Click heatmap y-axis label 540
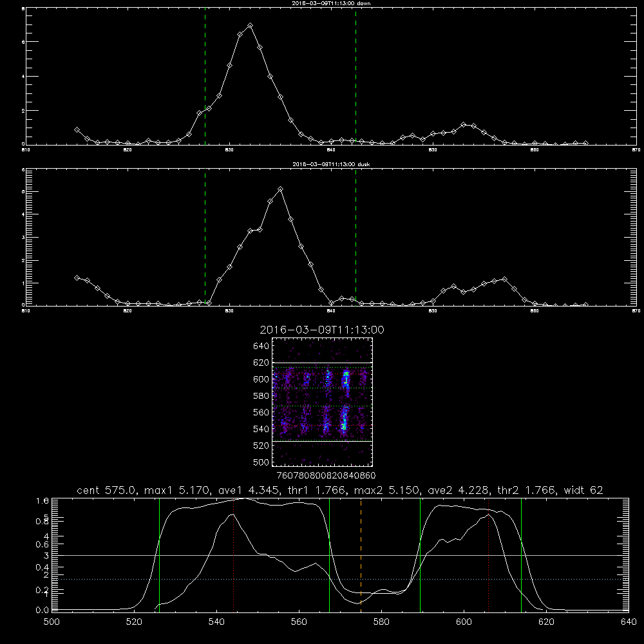 coord(261,429)
